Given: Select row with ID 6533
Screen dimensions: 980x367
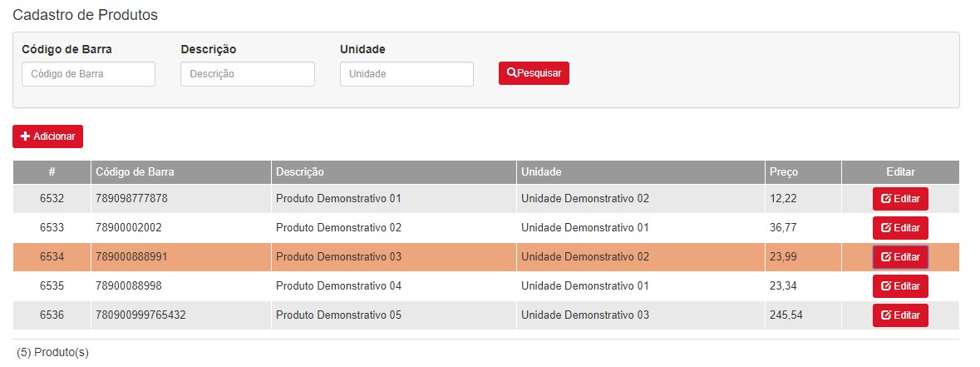Looking at the screenshot, I should (x=486, y=227).
